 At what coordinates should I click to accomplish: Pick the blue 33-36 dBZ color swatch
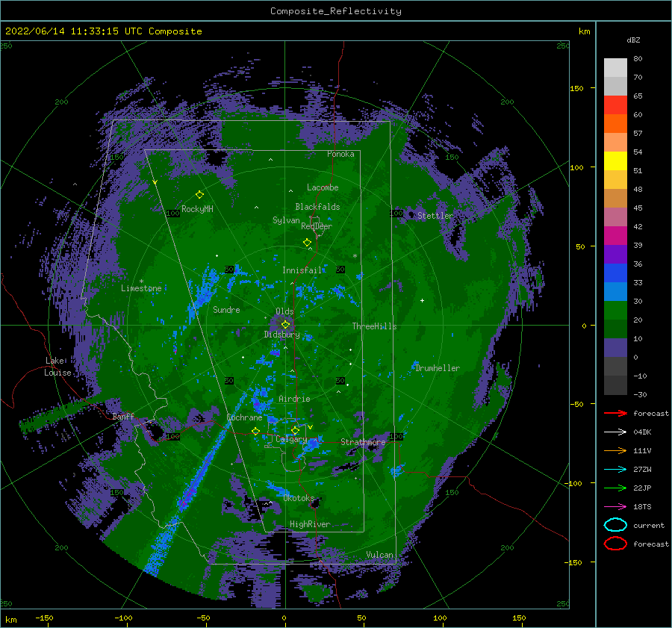615,273
